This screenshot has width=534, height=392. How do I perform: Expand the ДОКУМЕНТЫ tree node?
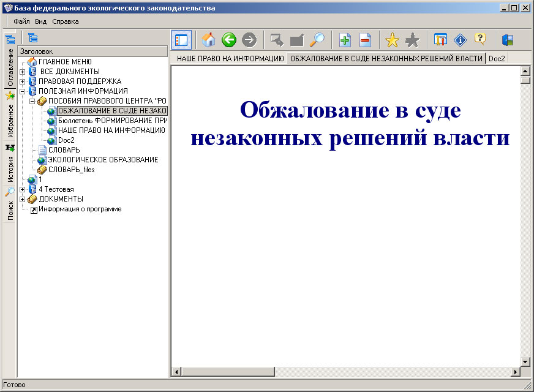[23, 199]
